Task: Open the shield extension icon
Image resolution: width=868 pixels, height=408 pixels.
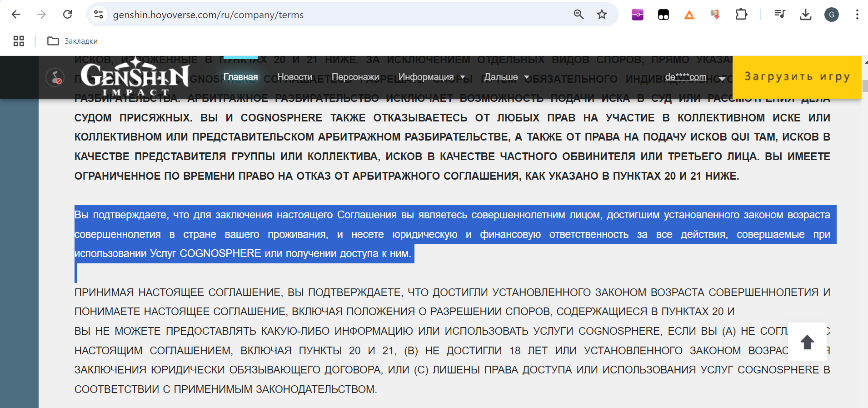Action: click(715, 15)
